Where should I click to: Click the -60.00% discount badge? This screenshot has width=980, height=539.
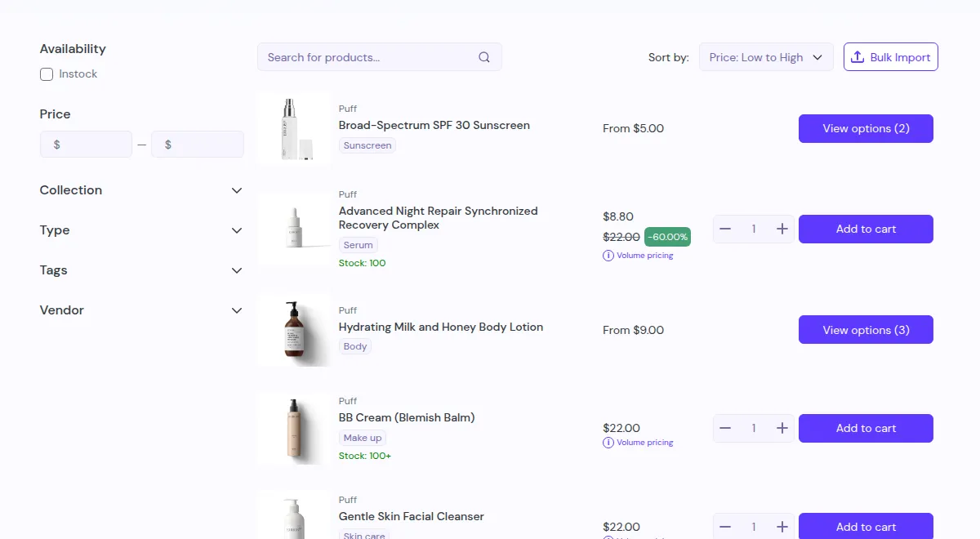coord(667,237)
